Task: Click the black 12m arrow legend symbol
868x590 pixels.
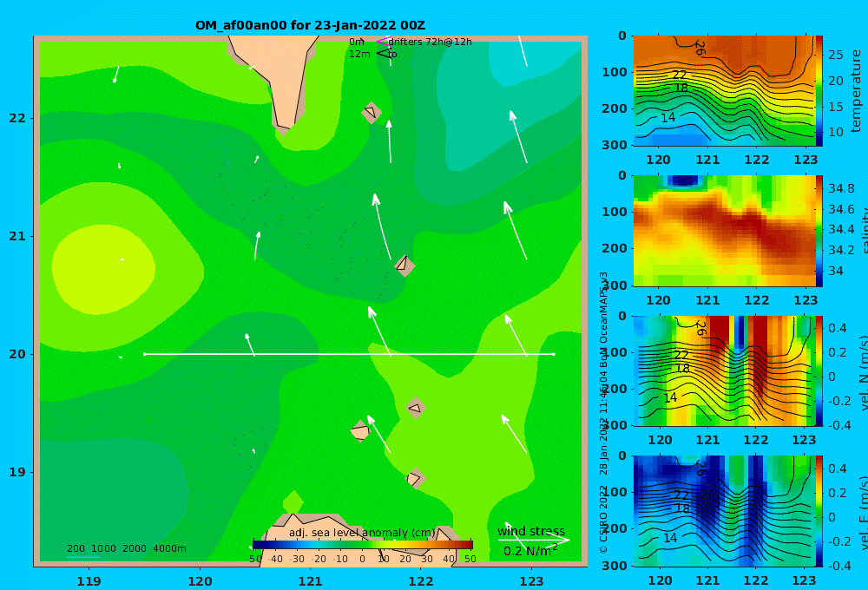Action: [x=384, y=53]
